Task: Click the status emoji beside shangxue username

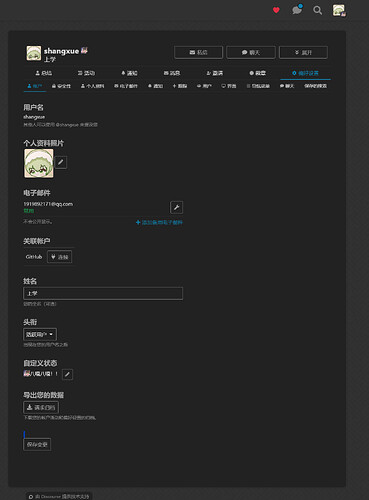Action: 84,51
